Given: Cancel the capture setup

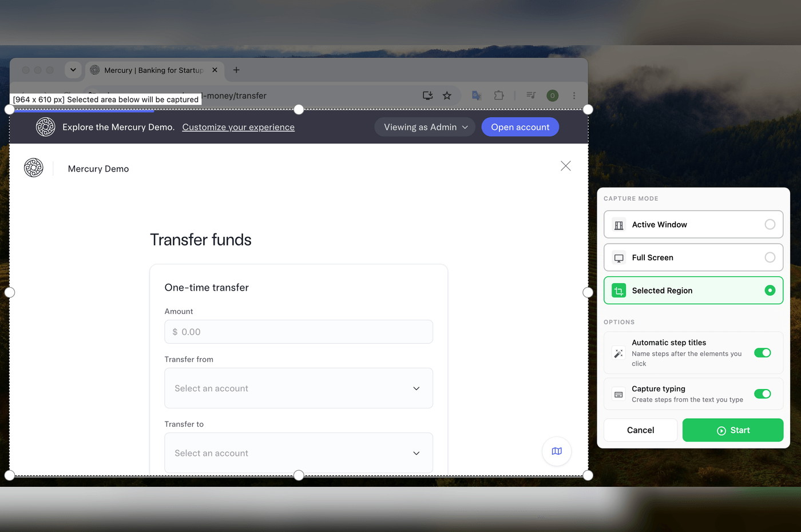Looking at the screenshot, I should 641,430.
